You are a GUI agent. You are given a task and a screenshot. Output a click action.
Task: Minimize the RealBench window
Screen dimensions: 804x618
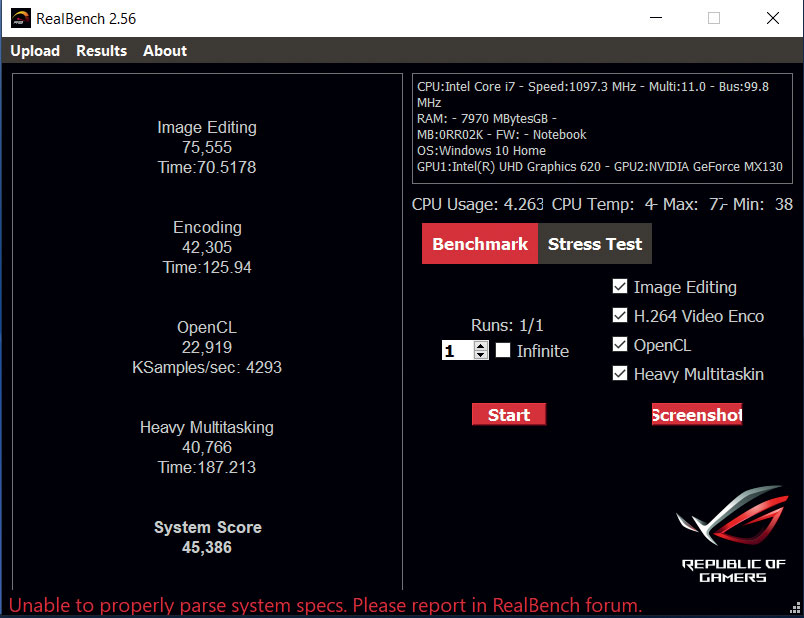tap(656, 18)
